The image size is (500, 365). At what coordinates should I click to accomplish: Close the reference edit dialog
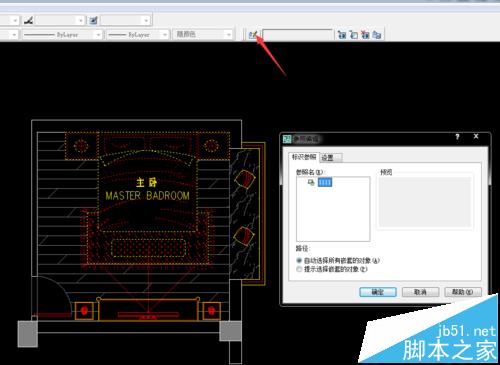point(476,136)
